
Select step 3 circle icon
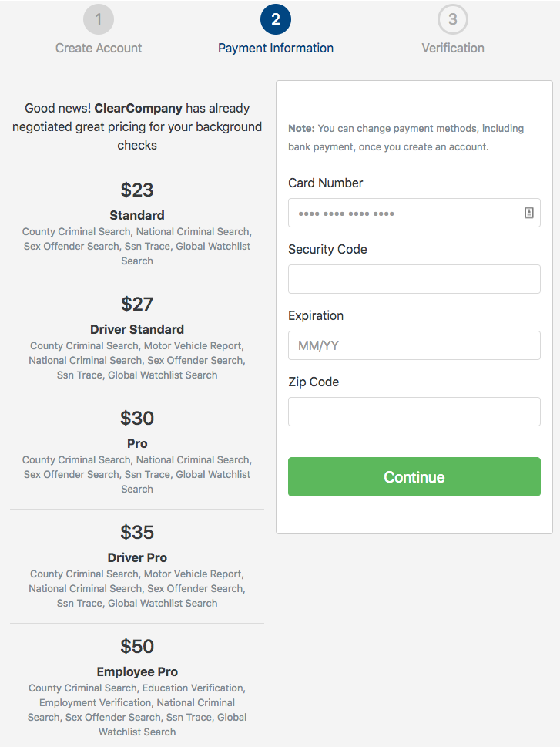click(453, 19)
